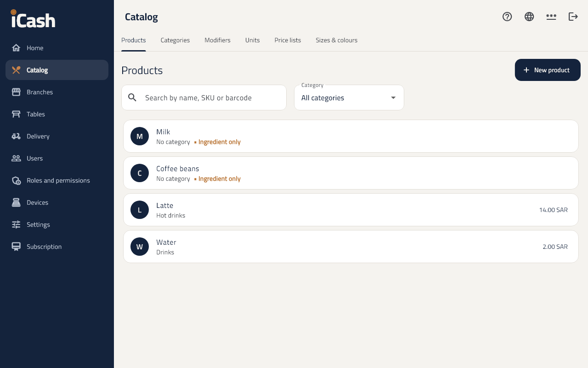Click the Roles and permissions shield icon
The image size is (588, 368).
(x=16, y=180)
